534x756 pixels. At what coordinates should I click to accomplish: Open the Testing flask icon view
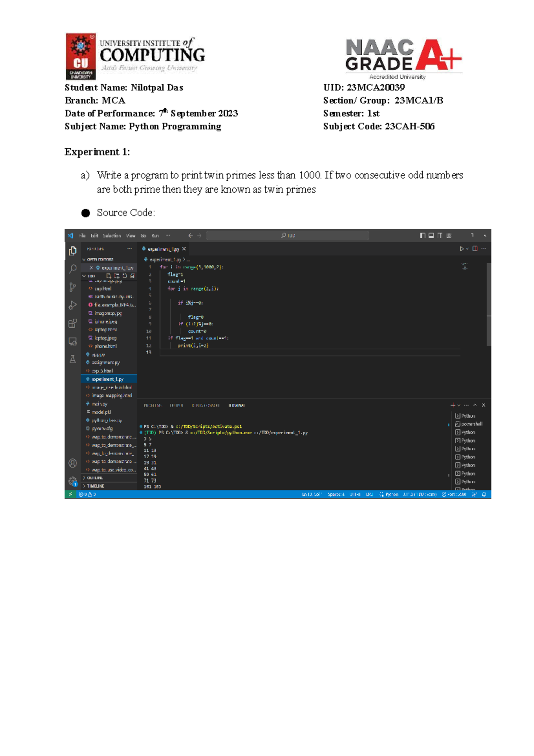coord(73,359)
